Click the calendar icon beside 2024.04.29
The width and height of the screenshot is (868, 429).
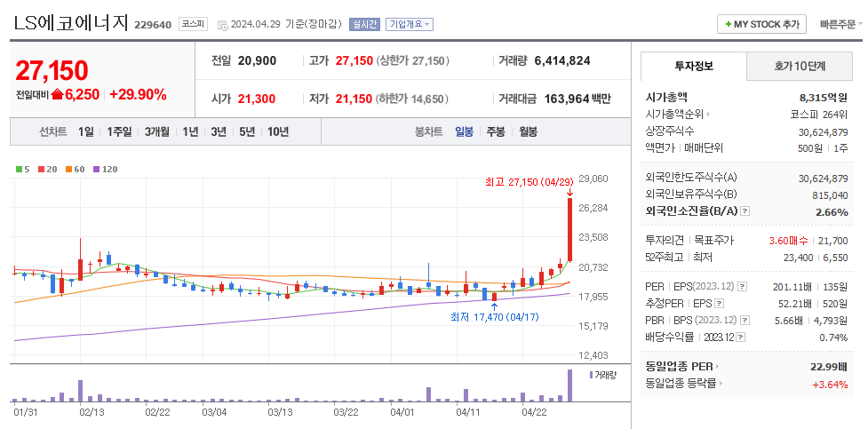[222, 24]
